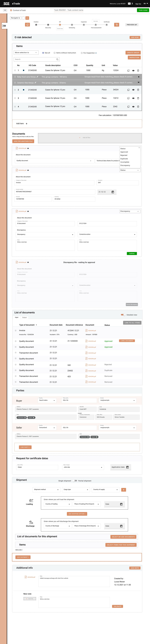Click the Baby food cans Kenya info icon
Screen dimensions: 150x644
15,77
